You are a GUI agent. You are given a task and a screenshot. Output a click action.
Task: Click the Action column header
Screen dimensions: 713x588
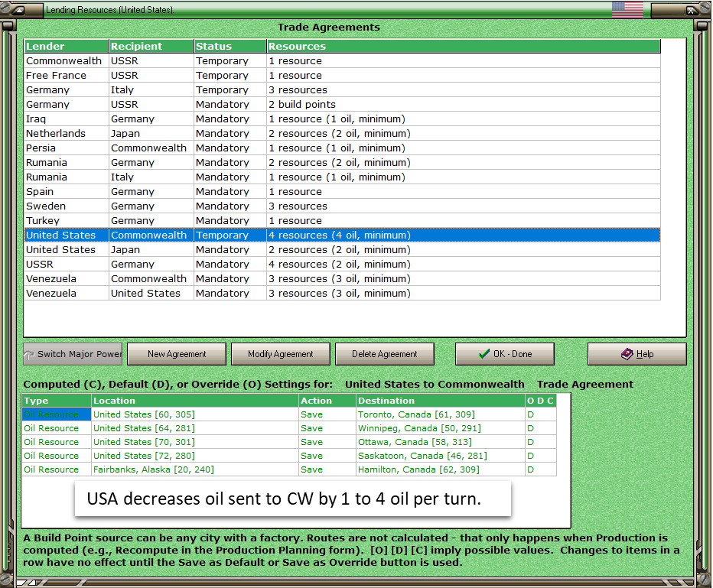tap(327, 401)
